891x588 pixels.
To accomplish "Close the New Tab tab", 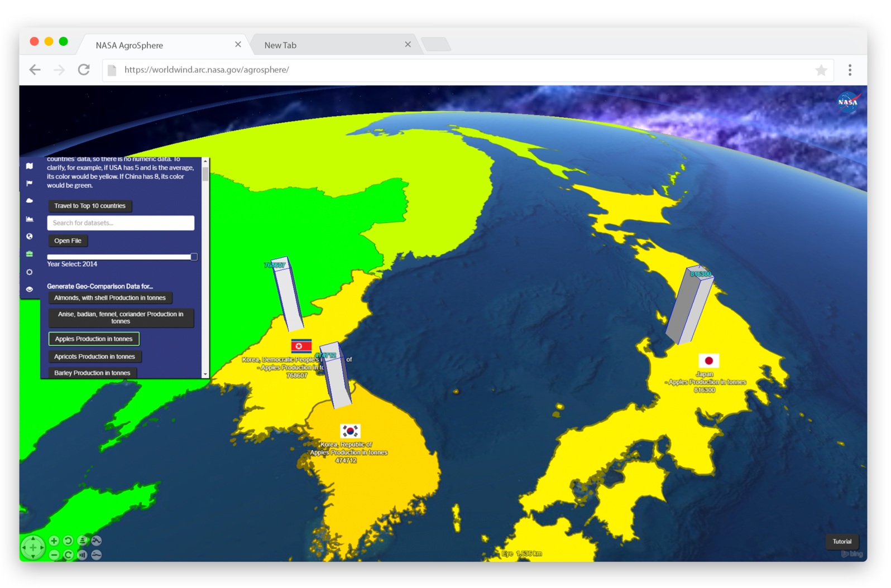I will (x=408, y=44).
